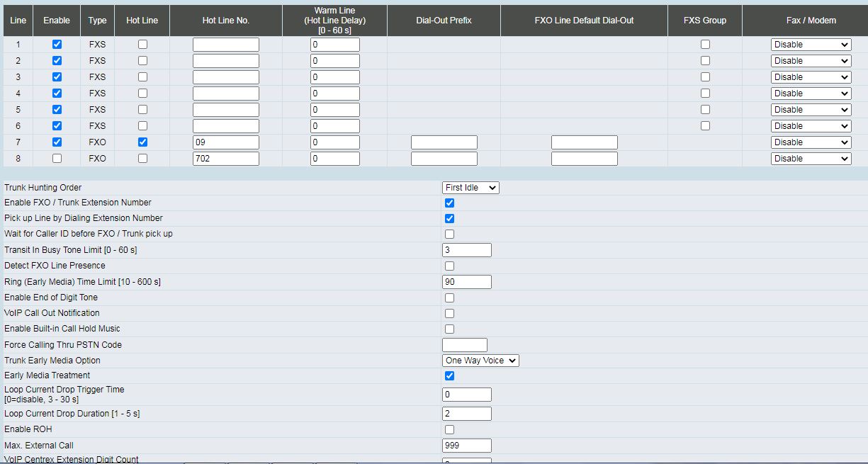Image resolution: width=868 pixels, height=464 pixels.
Task: Tick FXS Group checkbox for line 2
Action: click(705, 61)
